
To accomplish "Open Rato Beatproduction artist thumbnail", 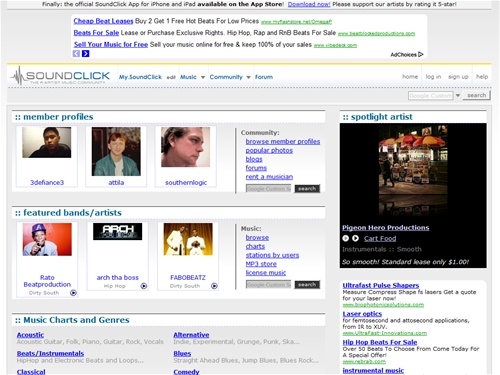I will coord(47,239).
